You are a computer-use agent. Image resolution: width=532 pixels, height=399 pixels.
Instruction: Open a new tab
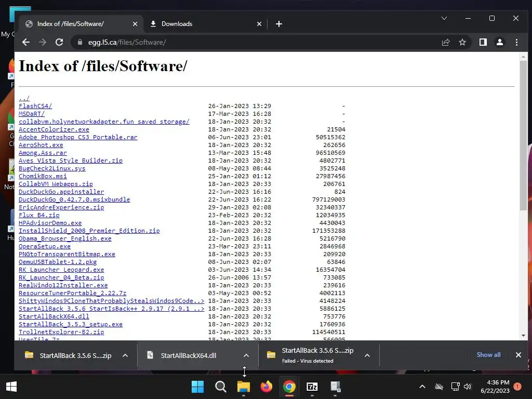tap(279, 24)
